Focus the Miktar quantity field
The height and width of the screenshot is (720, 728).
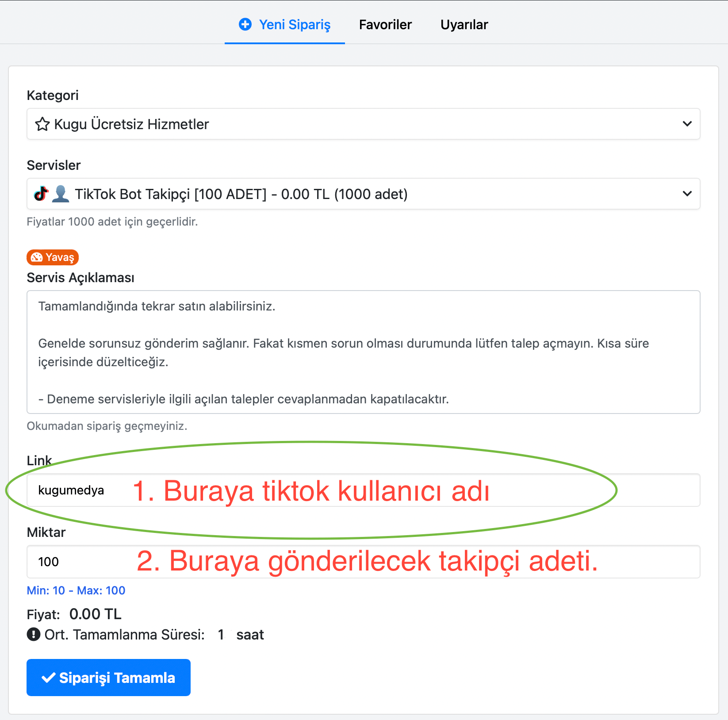pyautogui.click(x=363, y=562)
